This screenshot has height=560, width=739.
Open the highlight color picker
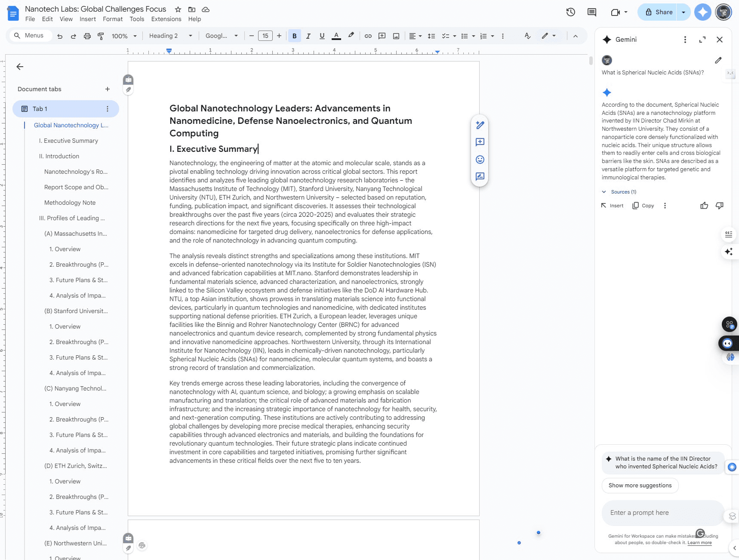point(351,36)
